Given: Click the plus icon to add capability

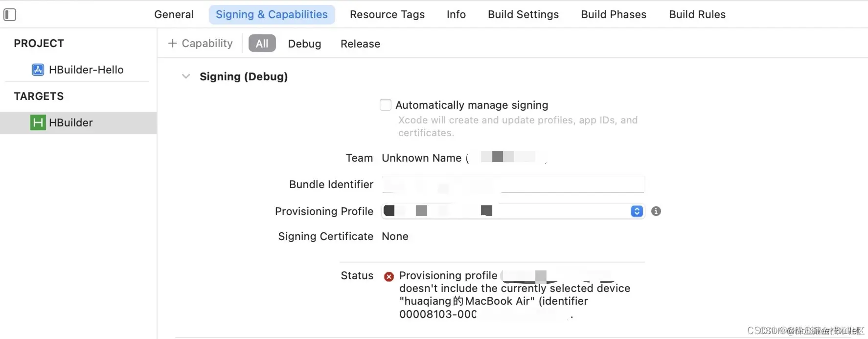Looking at the screenshot, I should tap(172, 44).
